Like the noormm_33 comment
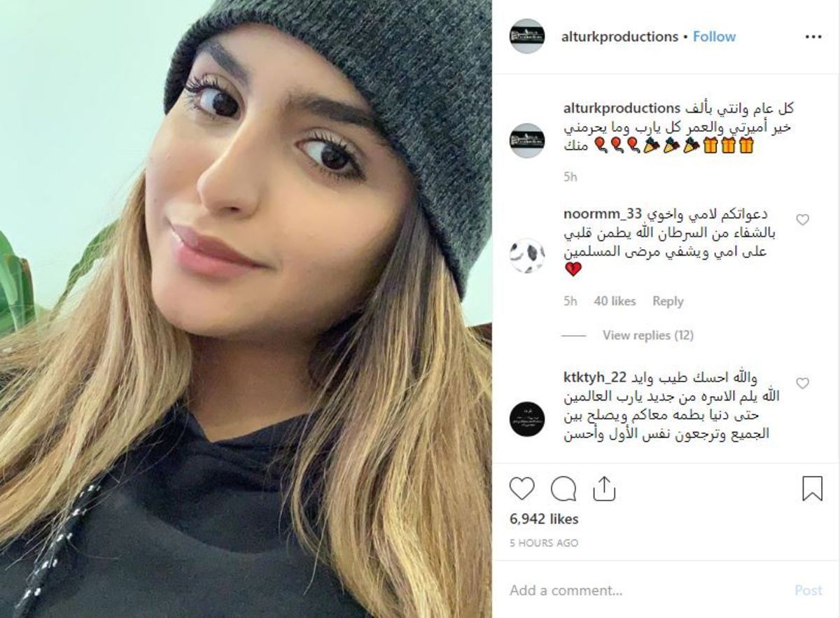 (x=803, y=220)
